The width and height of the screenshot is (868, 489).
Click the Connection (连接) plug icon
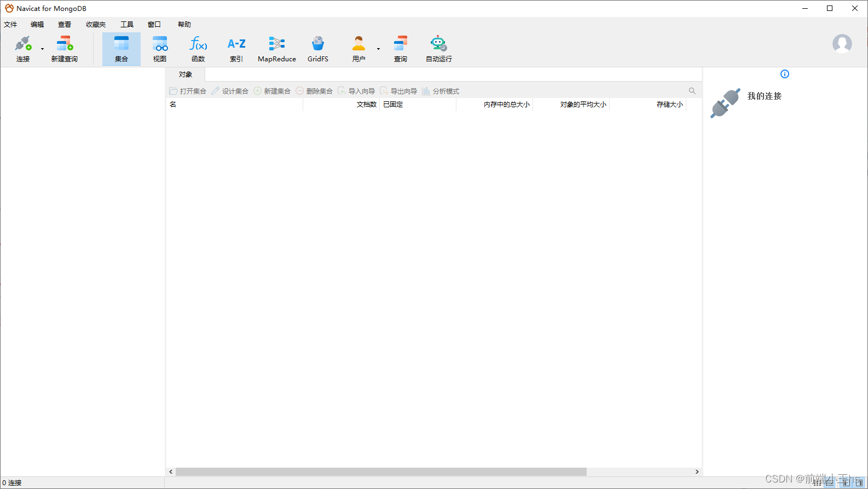(x=23, y=44)
